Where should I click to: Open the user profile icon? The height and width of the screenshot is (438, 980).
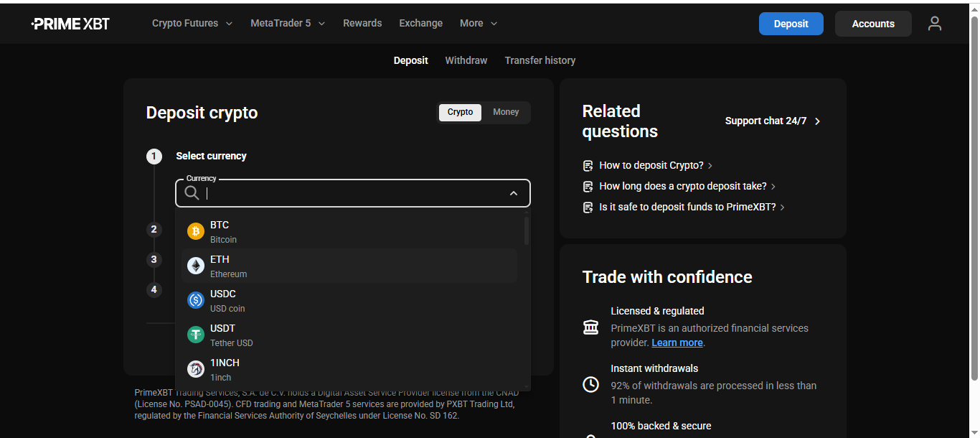pyautogui.click(x=934, y=24)
